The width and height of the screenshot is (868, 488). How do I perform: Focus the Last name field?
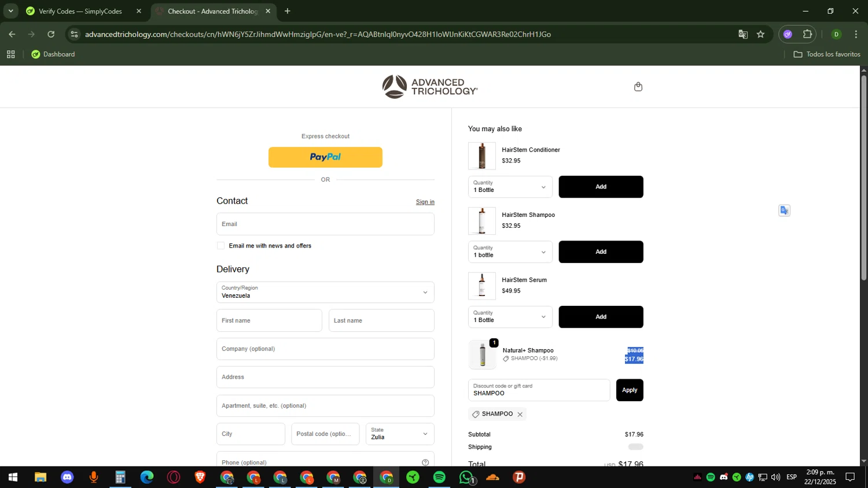click(381, 320)
